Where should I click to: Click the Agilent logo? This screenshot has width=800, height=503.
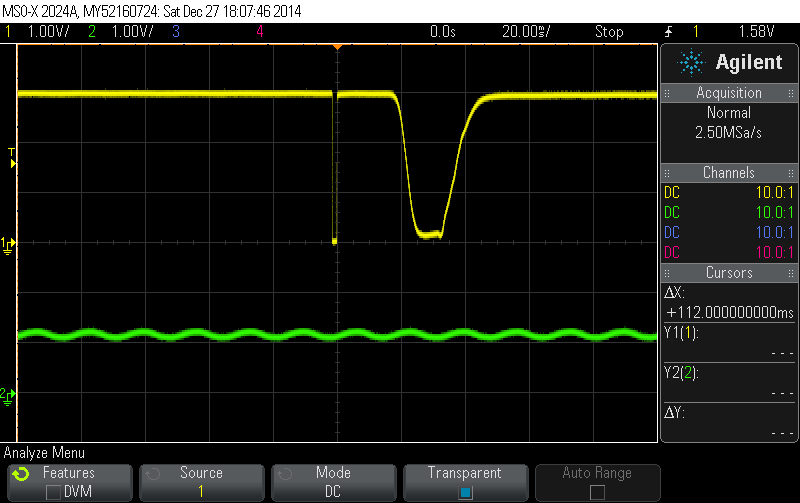click(x=730, y=63)
